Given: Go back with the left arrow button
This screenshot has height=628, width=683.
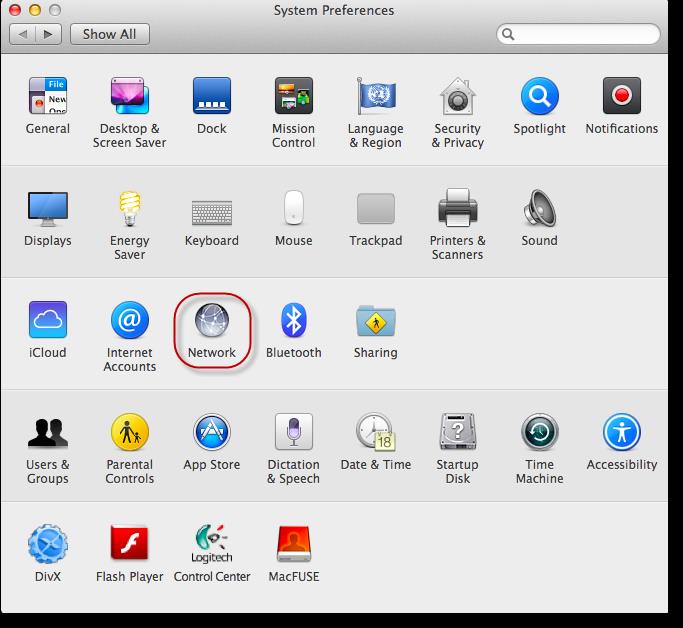Looking at the screenshot, I should tap(23, 34).
